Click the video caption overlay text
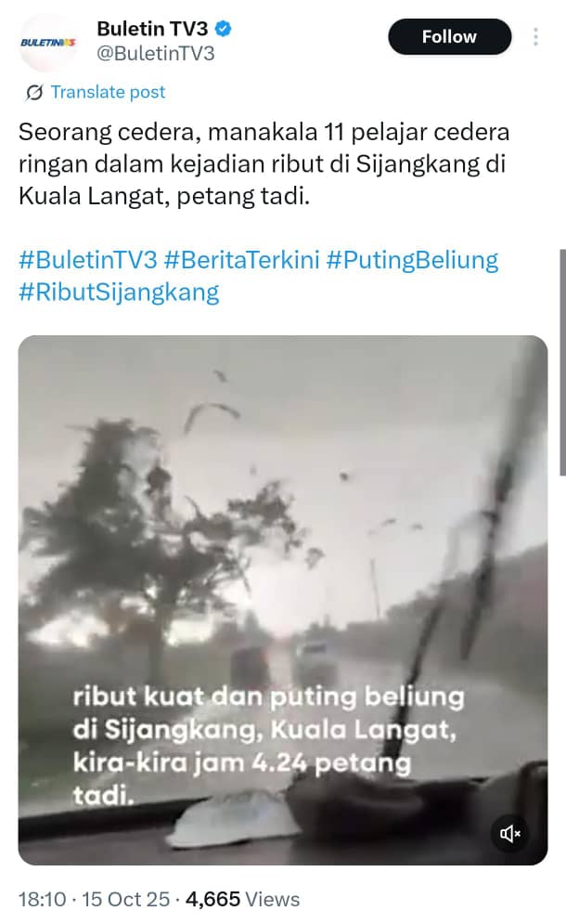The image size is (566, 924). point(268,746)
